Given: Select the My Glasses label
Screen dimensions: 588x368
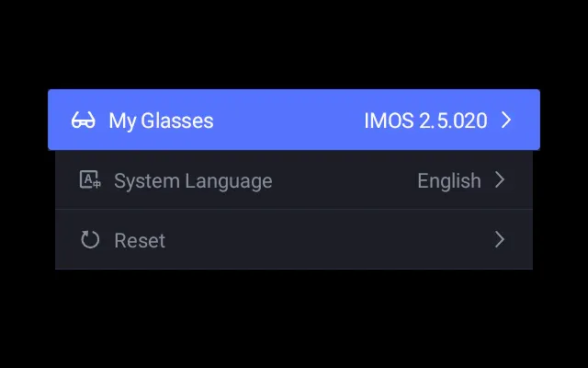Looking at the screenshot, I should pos(161,121).
